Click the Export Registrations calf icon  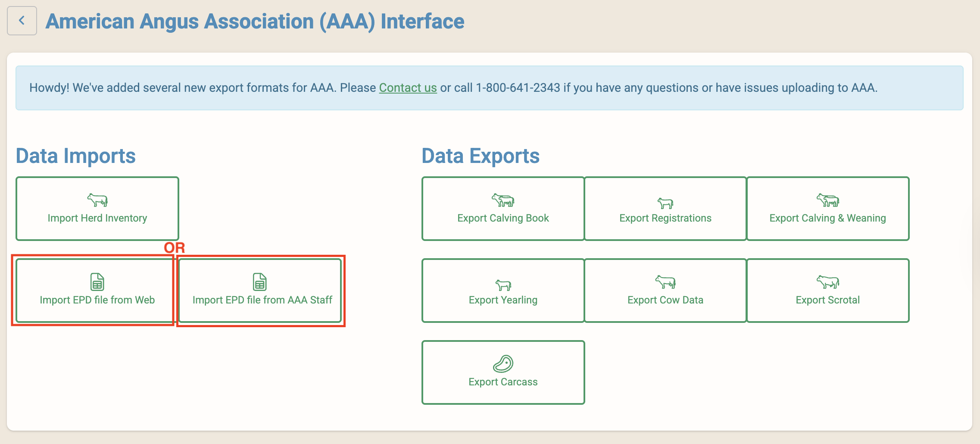coord(665,203)
